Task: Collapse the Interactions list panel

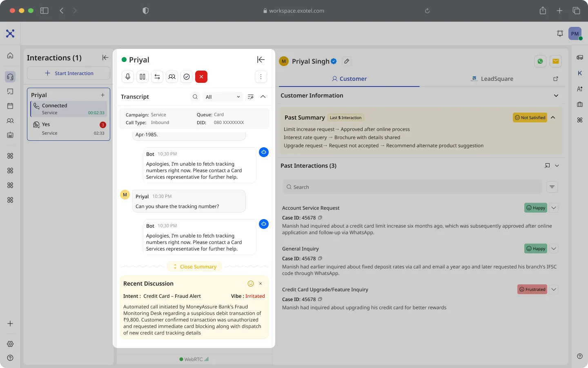Action: pyautogui.click(x=105, y=58)
